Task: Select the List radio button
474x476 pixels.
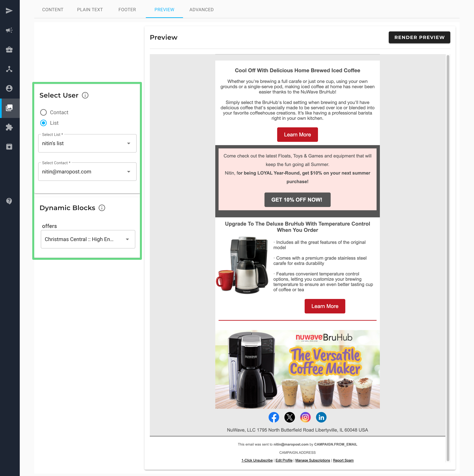Action: point(43,123)
